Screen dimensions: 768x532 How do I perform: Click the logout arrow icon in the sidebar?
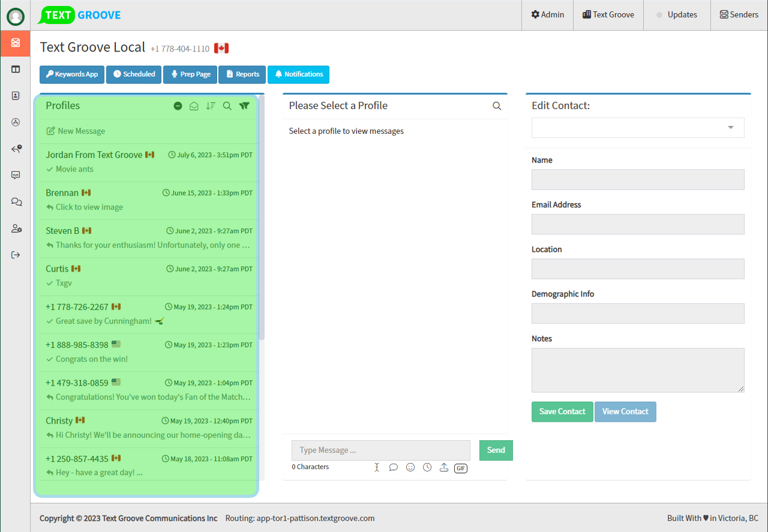click(x=16, y=255)
